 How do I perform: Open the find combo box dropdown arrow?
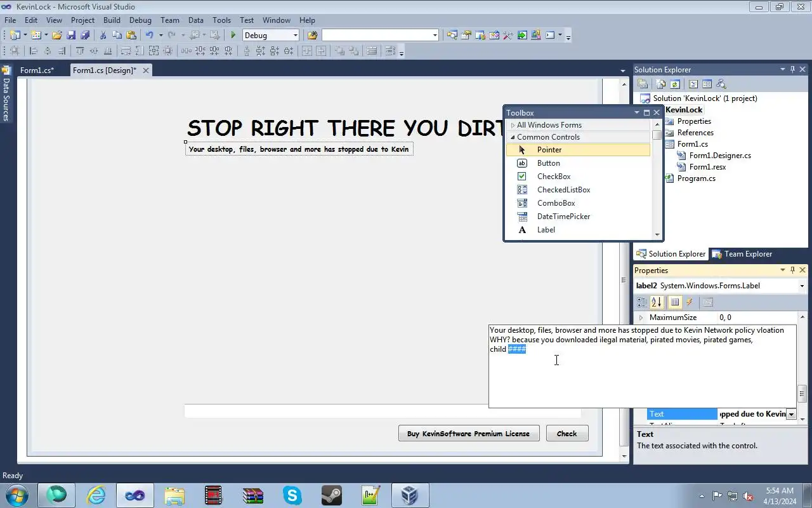[x=435, y=35]
